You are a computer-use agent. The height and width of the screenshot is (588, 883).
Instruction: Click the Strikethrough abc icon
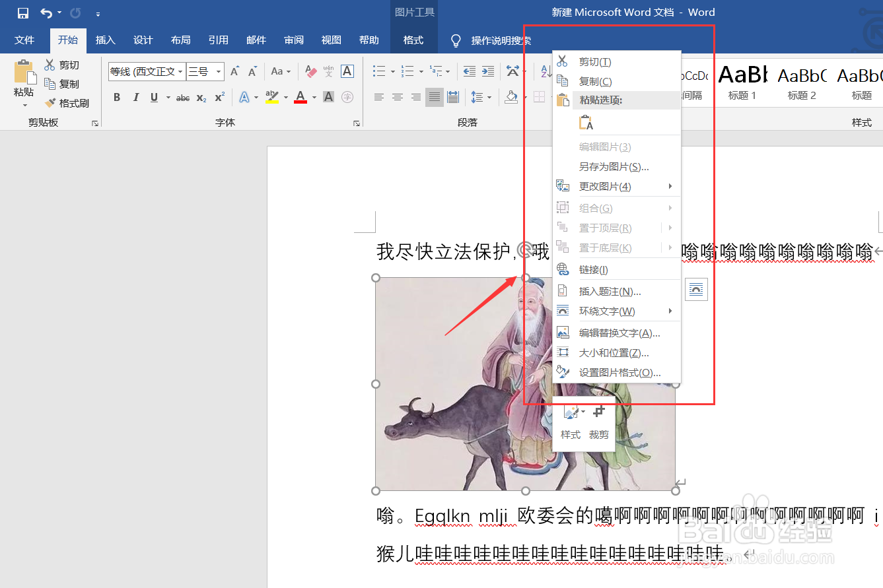pos(183,98)
